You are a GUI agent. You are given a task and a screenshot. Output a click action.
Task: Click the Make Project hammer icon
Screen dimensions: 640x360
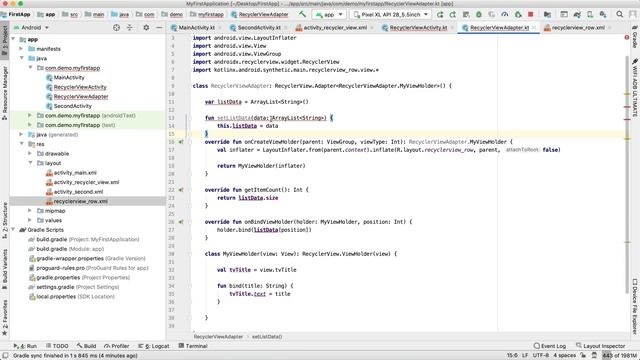pos(302,14)
